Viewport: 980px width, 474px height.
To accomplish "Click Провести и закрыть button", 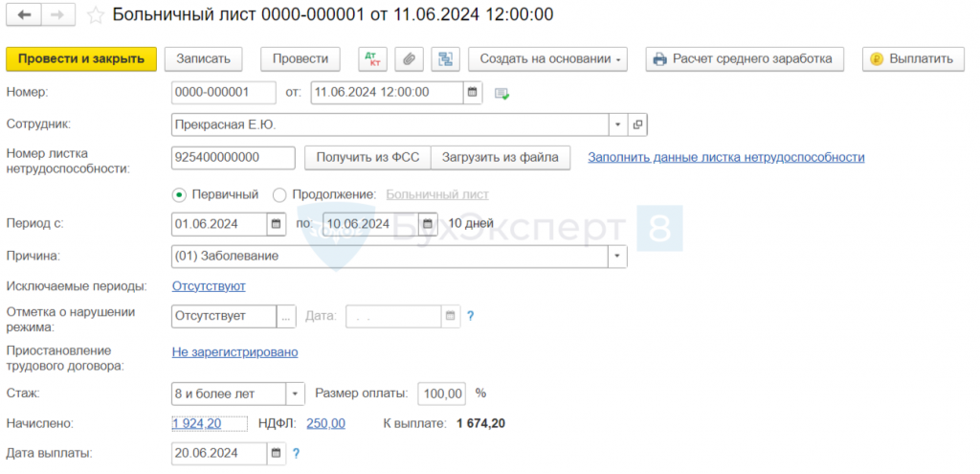I will pyautogui.click(x=81, y=58).
